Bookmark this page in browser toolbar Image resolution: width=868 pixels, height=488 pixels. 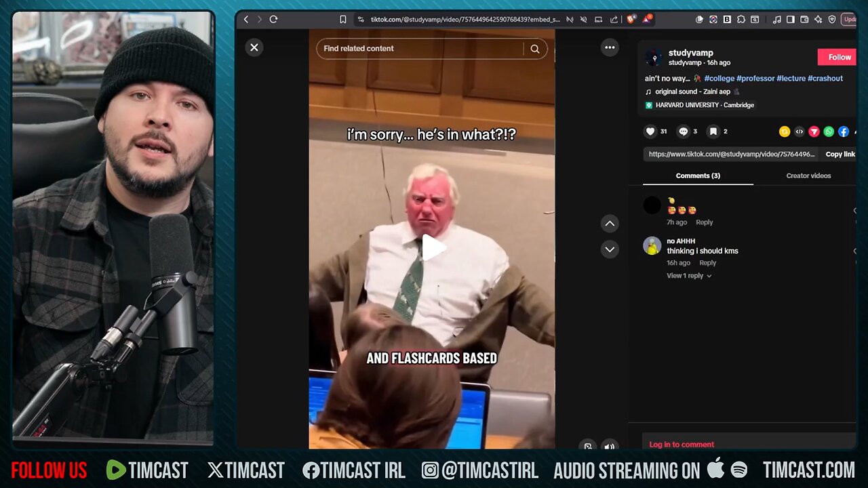point(343,20)
